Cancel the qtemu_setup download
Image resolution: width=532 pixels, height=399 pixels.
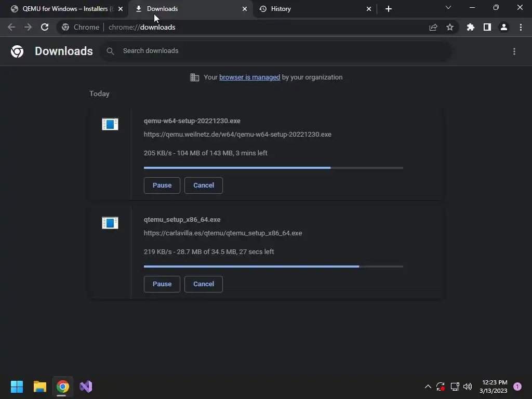coord(204,284)
